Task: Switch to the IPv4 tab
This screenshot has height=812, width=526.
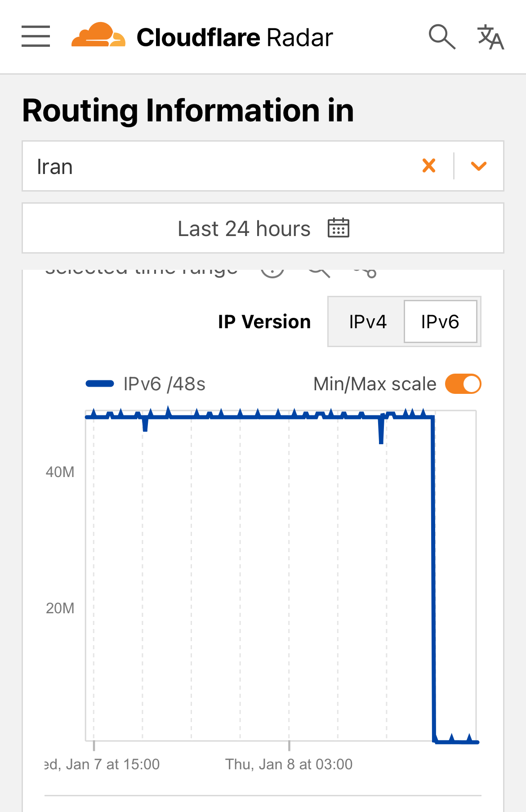Action: coord(367,322)
